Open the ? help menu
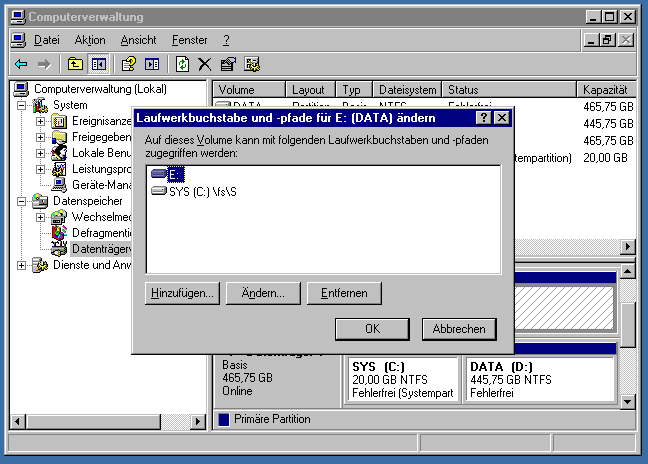The width and height of the screenshot is (648, 464). click(x=226, y=40)
